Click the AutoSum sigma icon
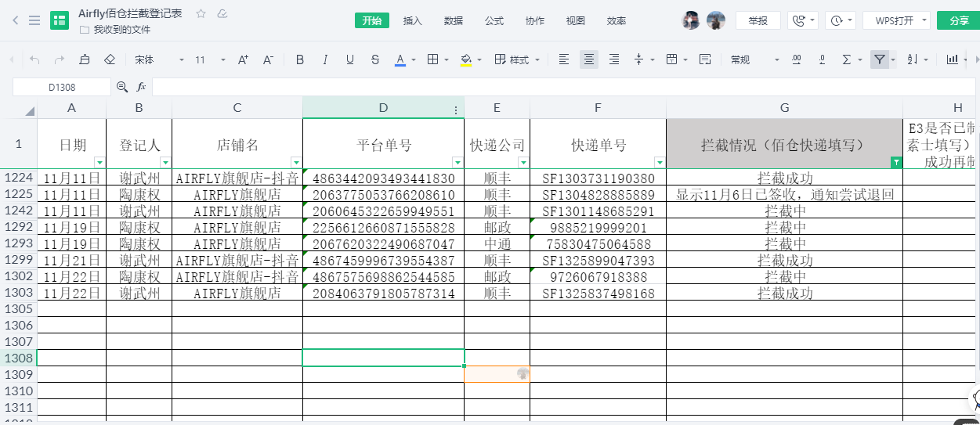The image size is (980, 425). coord(847,59)
